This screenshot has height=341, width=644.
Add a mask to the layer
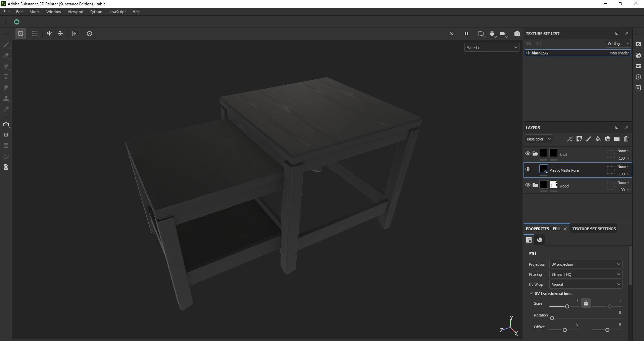click(x=579, y=139)
